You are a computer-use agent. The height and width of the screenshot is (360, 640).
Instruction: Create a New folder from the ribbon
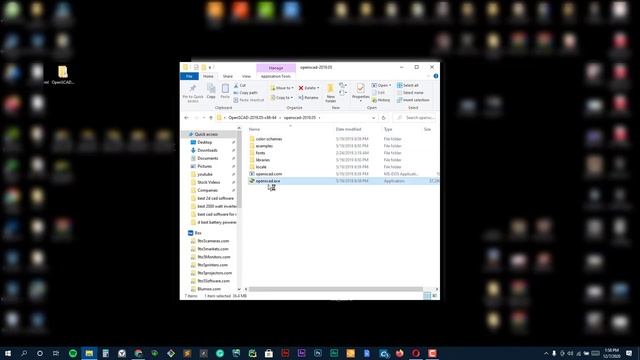pos(331,93)
